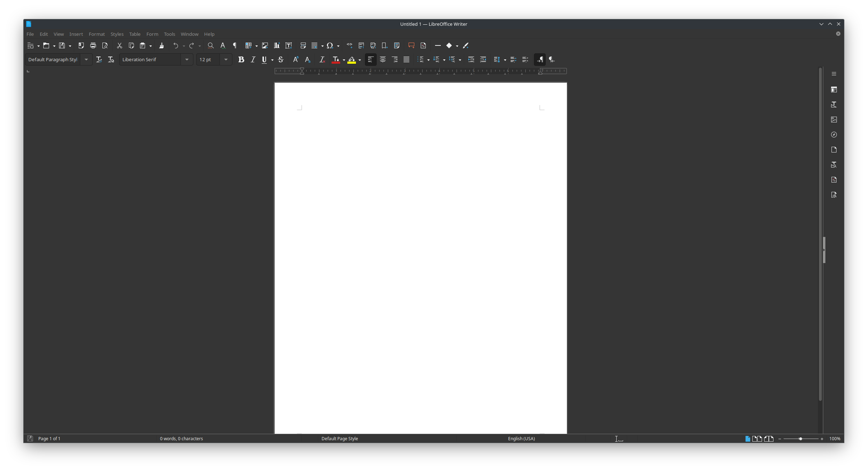Toggle formatting marks pilcrow icon

click(x=235, y=45)
